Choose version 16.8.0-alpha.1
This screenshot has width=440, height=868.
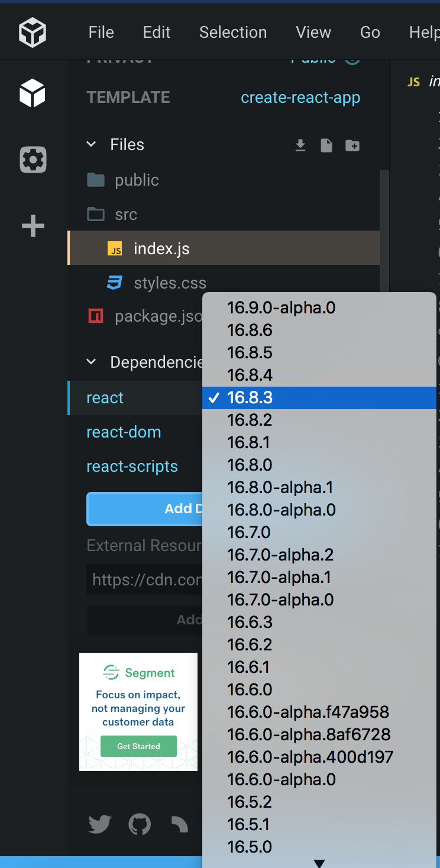coord(319,487)
